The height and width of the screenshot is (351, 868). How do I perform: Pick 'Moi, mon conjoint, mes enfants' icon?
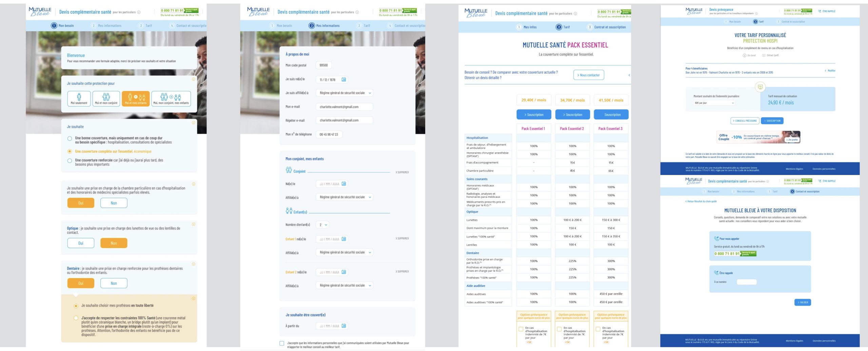click(x=171, y=99)
